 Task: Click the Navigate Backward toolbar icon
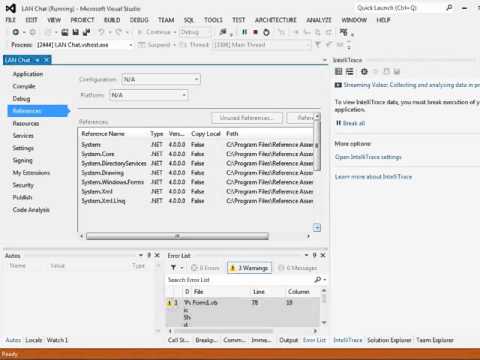(x=15, y=32)
